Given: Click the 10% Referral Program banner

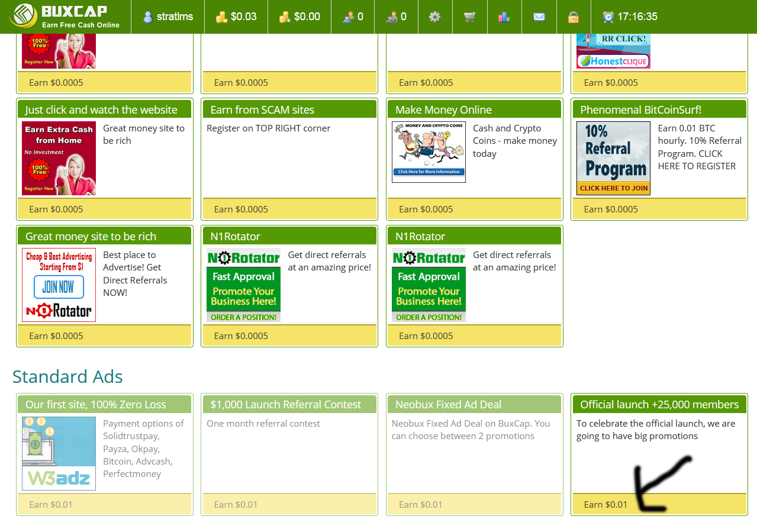Looking at the screenshot, I should pos(613,159).
